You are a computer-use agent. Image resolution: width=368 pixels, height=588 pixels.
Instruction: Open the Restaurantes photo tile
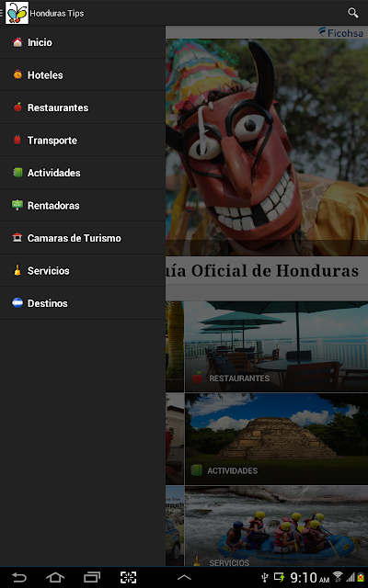tap(276, 346)
